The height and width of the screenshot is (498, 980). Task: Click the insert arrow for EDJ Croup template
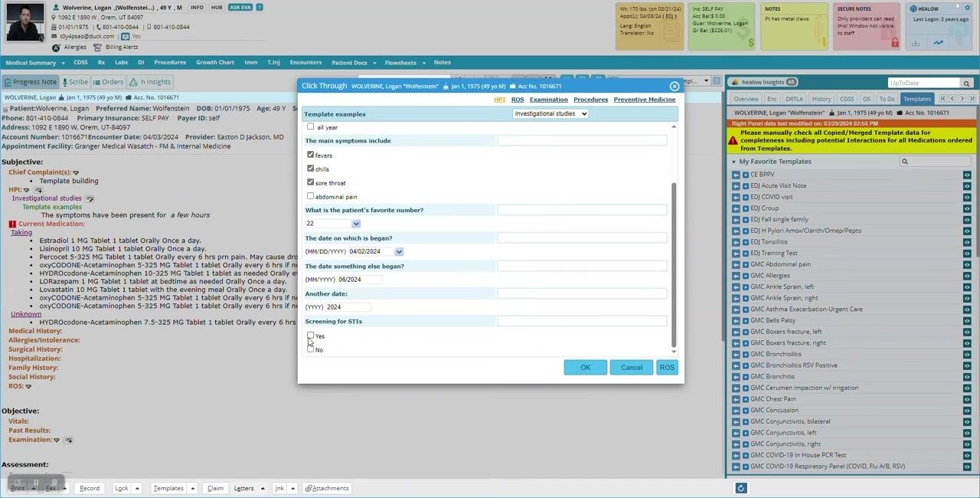pyautogui.click(x=736, y=208)
